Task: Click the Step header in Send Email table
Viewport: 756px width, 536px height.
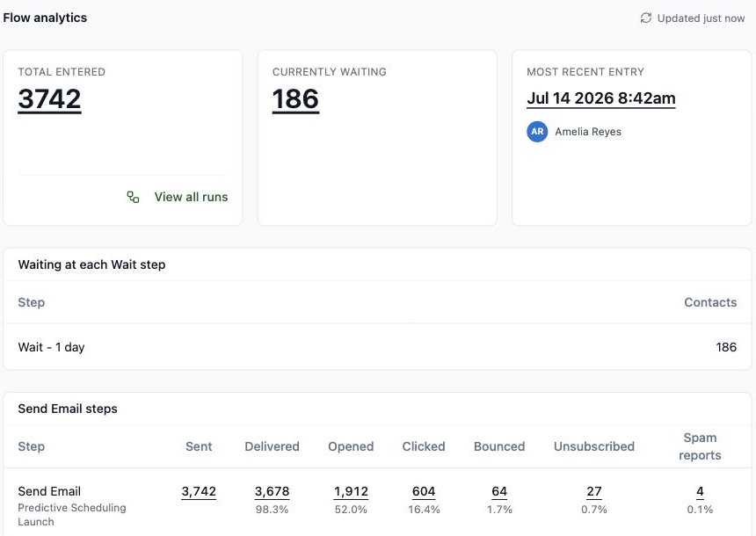Action: click(x=32, y=447)
